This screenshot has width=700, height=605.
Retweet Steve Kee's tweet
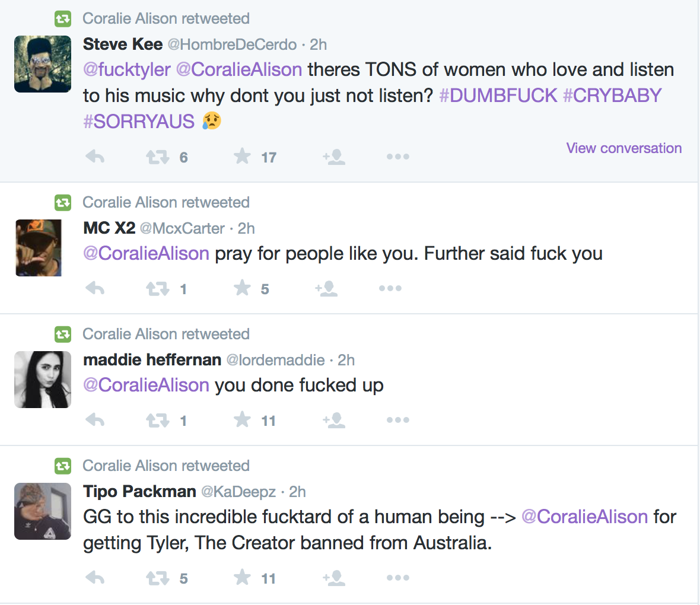tap(158, 157)
